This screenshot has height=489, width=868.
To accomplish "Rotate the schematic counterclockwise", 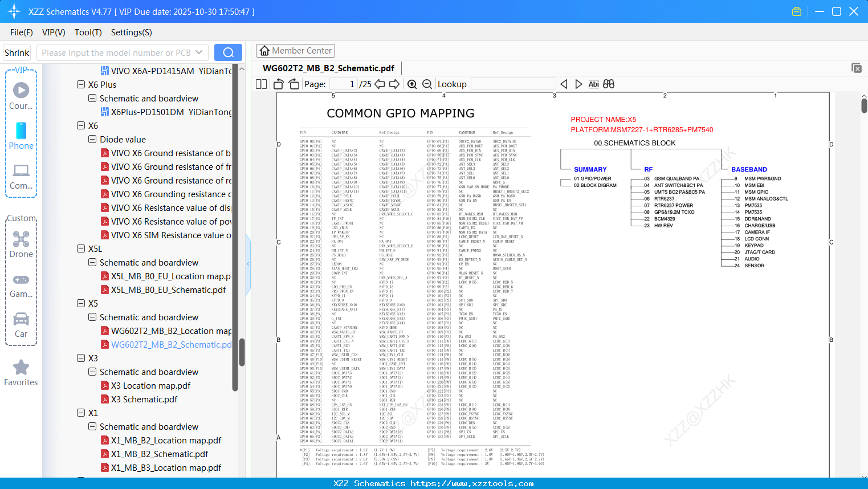I will pos(278,84).
